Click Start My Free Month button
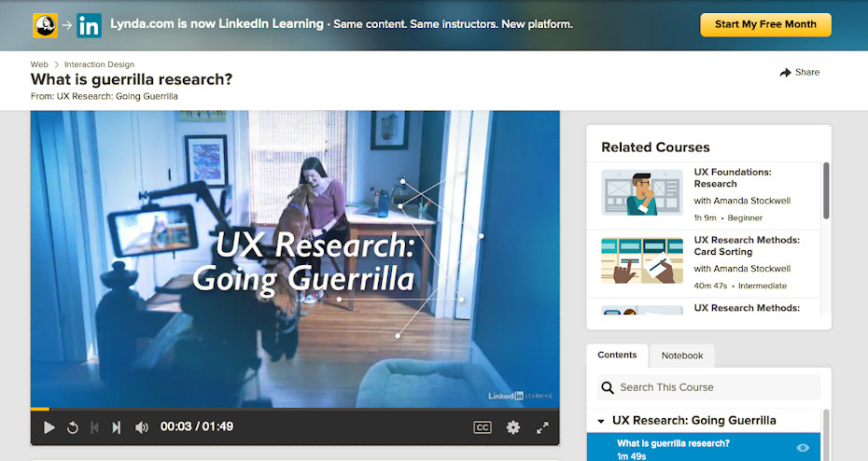Viewport: 868px width, 461px height. coord(764,24)
